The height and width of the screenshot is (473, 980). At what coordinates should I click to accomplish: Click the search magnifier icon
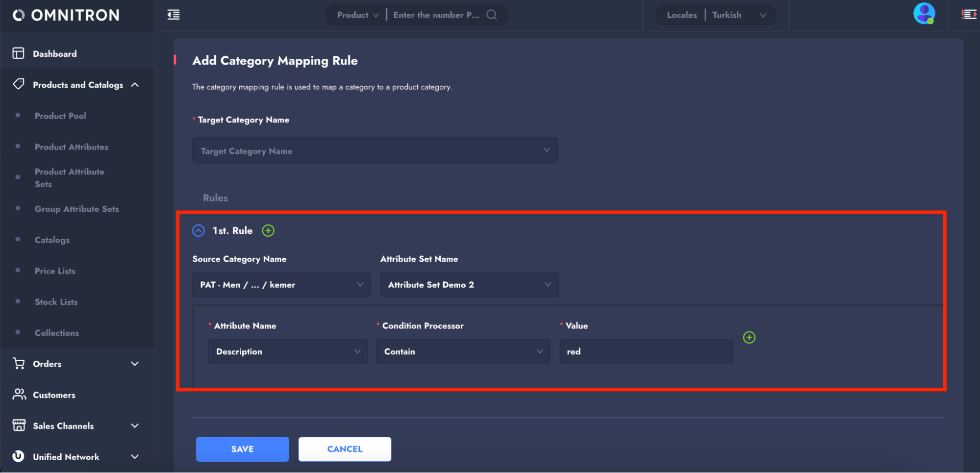pos(491,15)
